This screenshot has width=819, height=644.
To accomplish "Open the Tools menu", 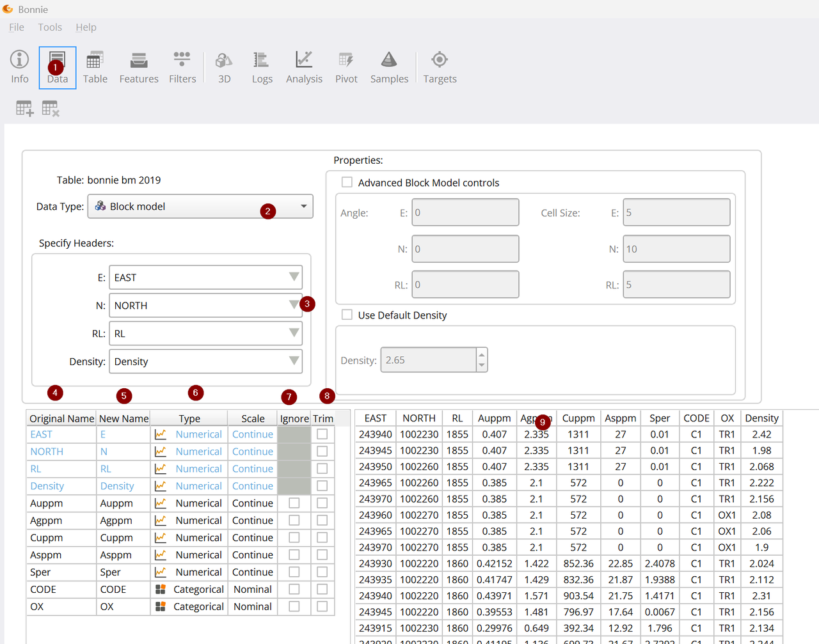I will coord(50,27).
